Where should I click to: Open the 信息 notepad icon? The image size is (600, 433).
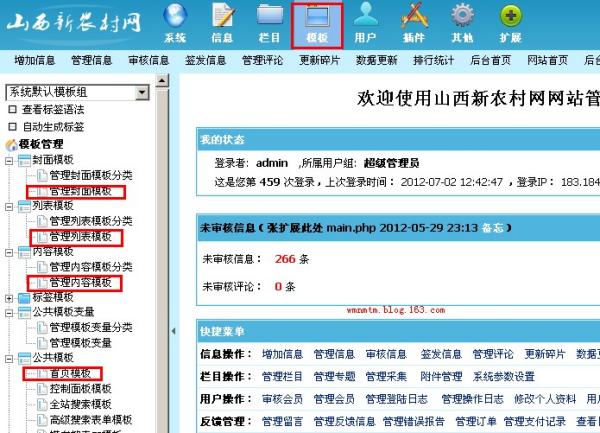(x=223, y=15)
